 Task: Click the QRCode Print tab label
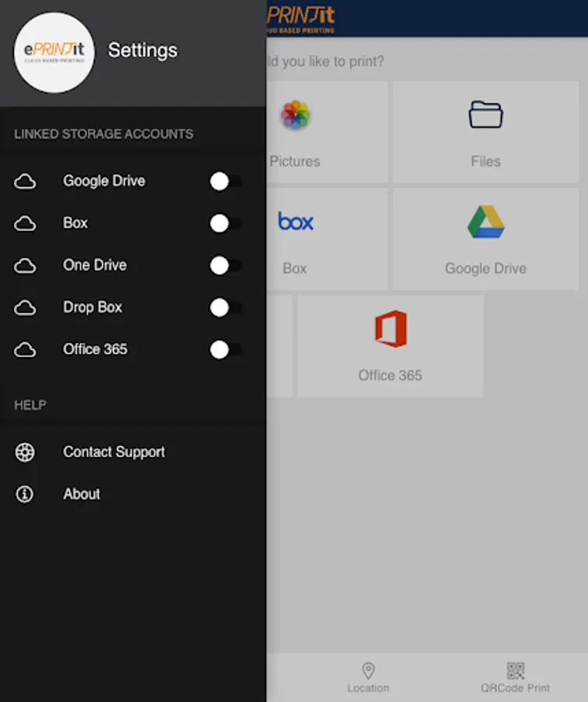pyautogui.click(x=515, y=688)
